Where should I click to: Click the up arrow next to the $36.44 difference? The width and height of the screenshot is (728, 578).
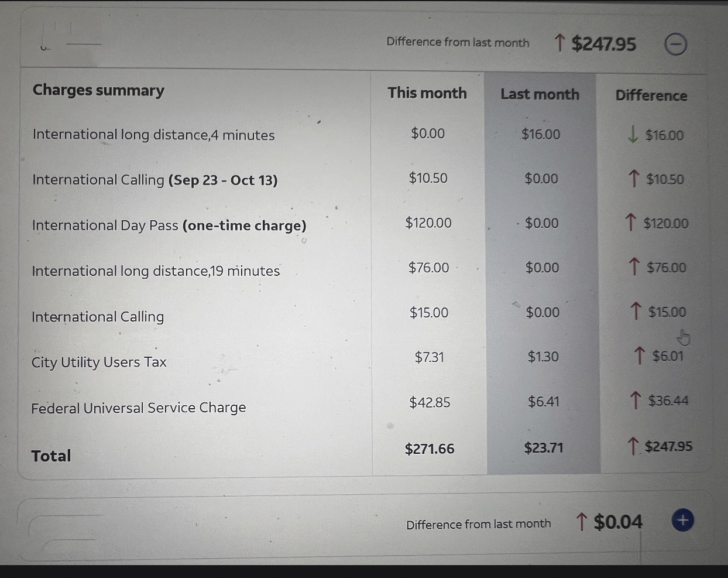pos(636,401)
